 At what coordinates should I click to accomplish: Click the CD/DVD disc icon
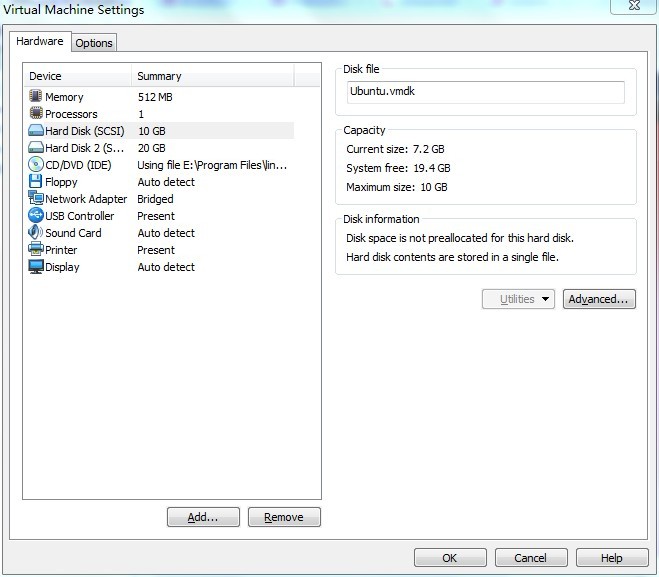pyautogui.click(x=36, y=164)
